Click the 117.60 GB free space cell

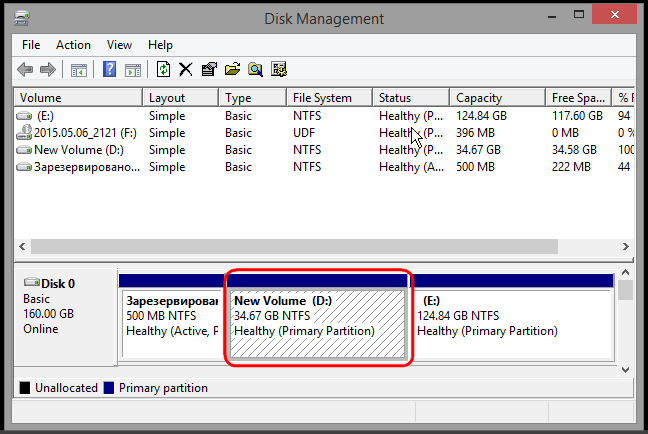pos(577,116)
